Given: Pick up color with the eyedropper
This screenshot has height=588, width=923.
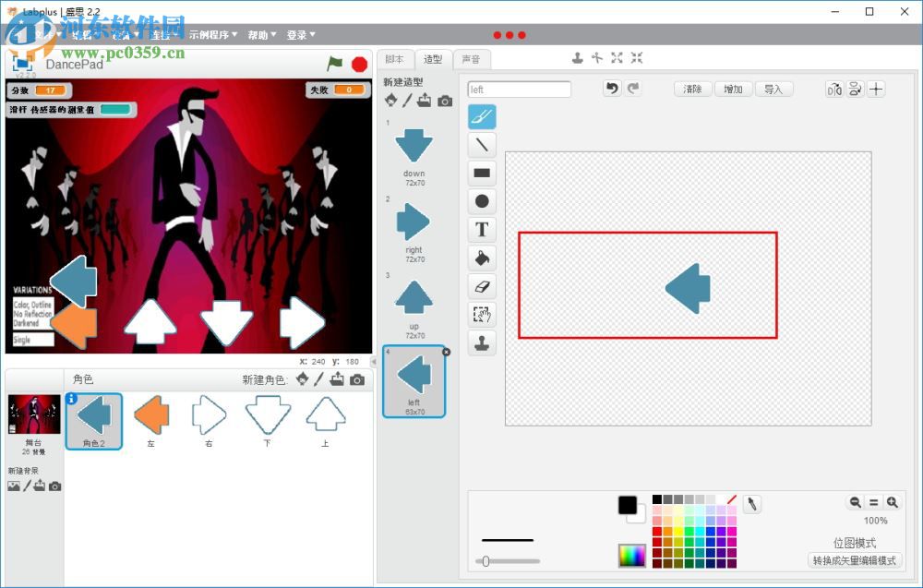Looking at the screenshot, I should pyautogui.click(x=751, y=504).
